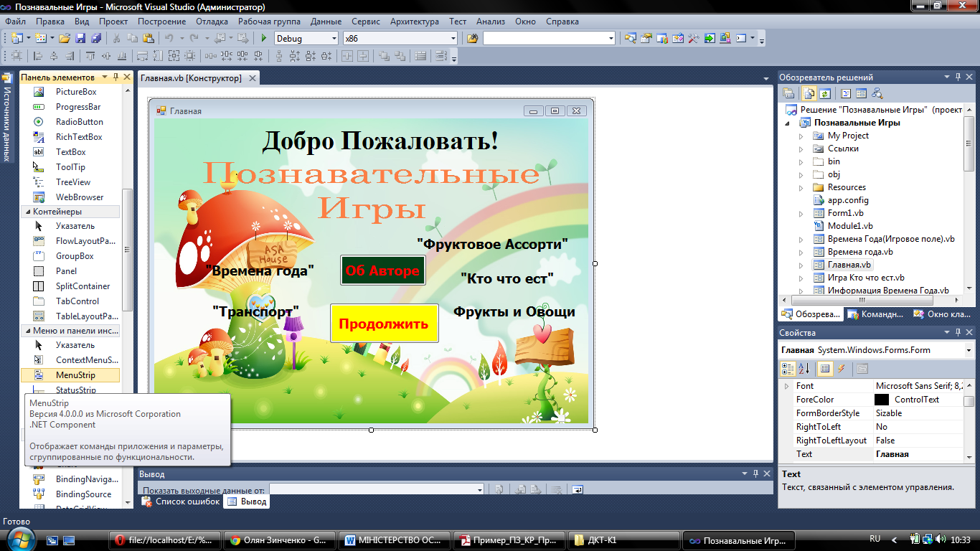The image size is (980, 551).
Task: Click the Find in Files toolbar icon
Action: tap(472, 38)
